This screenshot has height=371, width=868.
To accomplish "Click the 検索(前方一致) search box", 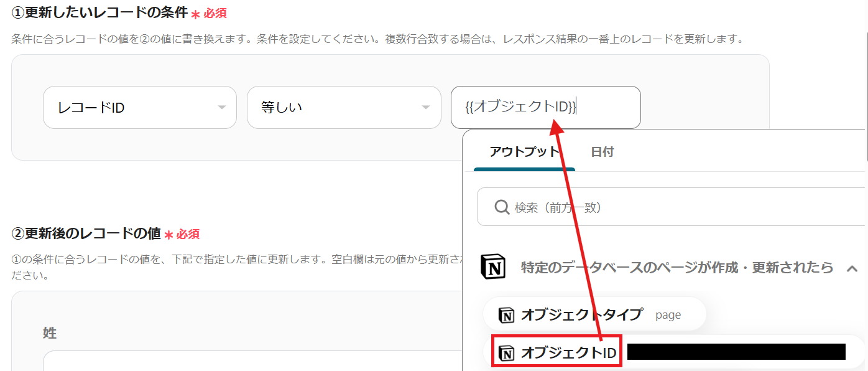I will pos(672,207).
